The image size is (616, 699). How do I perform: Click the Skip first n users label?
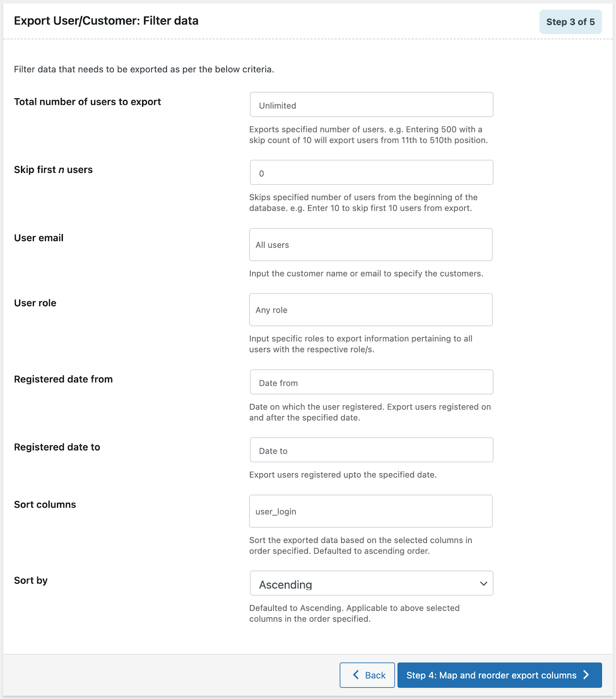(x=53, y=170)
